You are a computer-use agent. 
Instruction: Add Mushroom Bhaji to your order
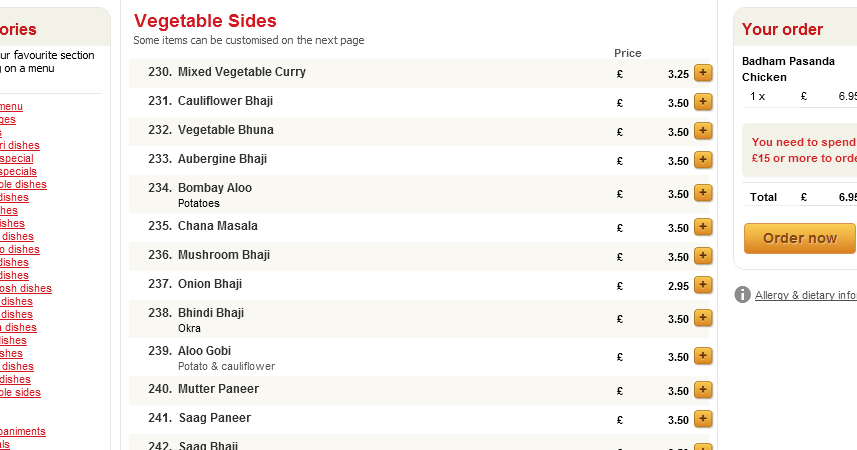703,256
